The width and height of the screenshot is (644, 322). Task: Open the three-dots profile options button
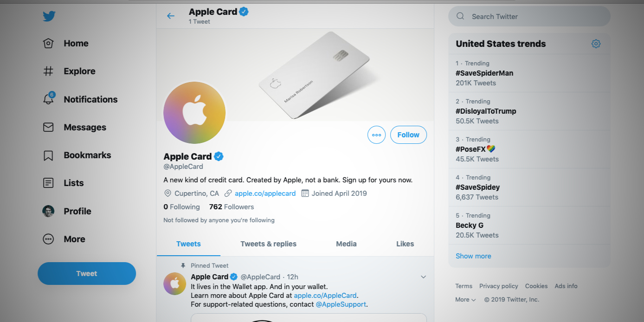[376, 135]
